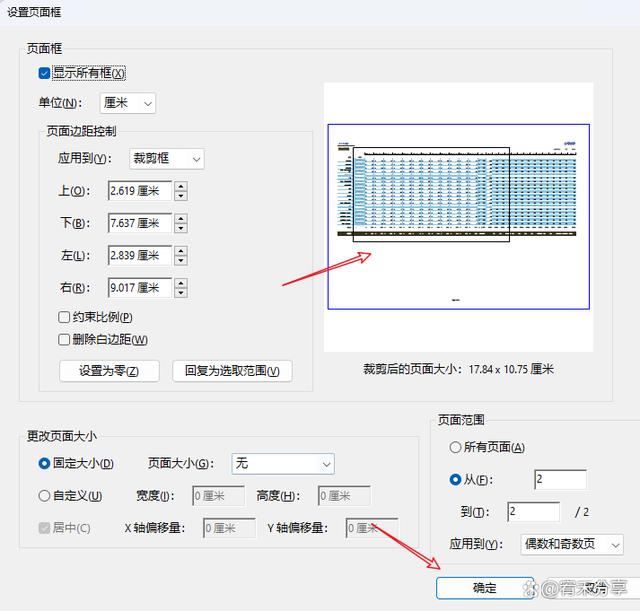Open the 页面大小 dropdown
640x611 pixels.
(x=283, y=464)
